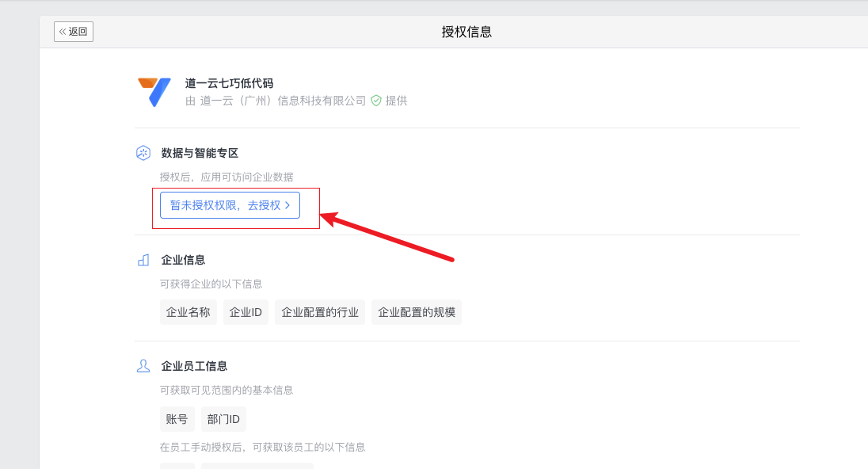Image resolution: width=868 pixels, height=469 pixels.
Task: Click the 企业配置的规模 tag
Action: click(x=417, y=312)
